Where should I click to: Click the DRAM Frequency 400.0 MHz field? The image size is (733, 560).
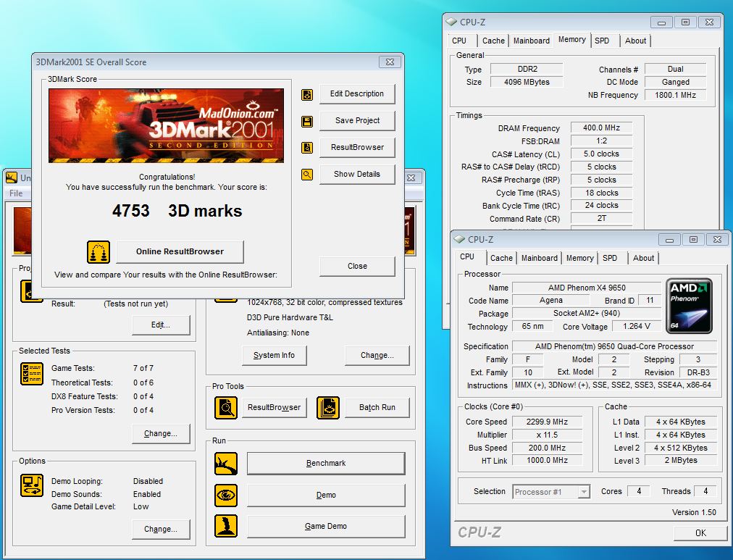pos(601,128)
